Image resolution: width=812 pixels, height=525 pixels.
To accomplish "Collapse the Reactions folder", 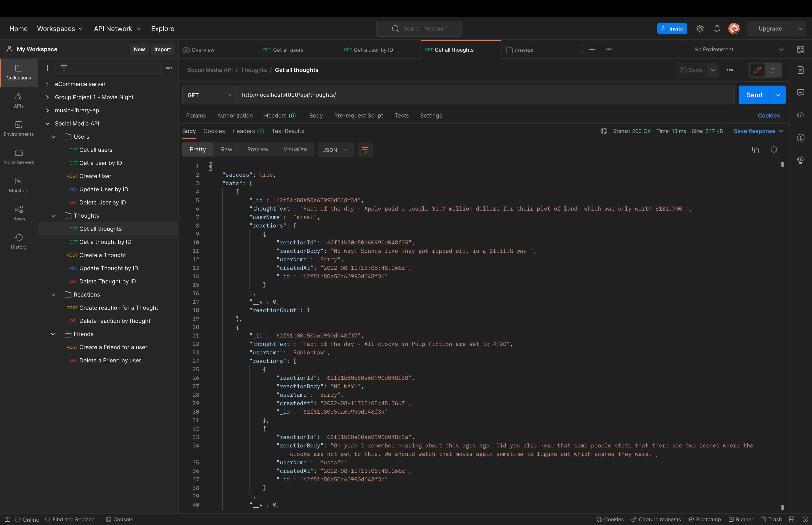I will (x=53, y=294).
